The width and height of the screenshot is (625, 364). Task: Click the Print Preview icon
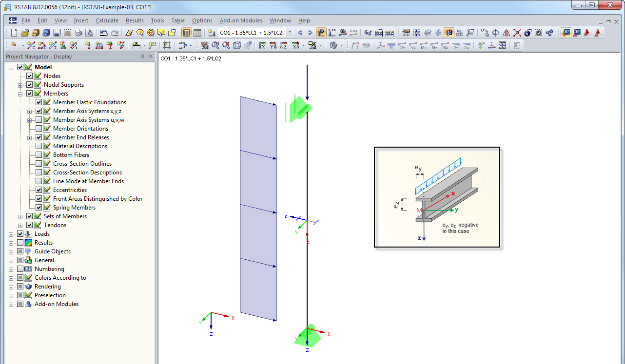89,33
